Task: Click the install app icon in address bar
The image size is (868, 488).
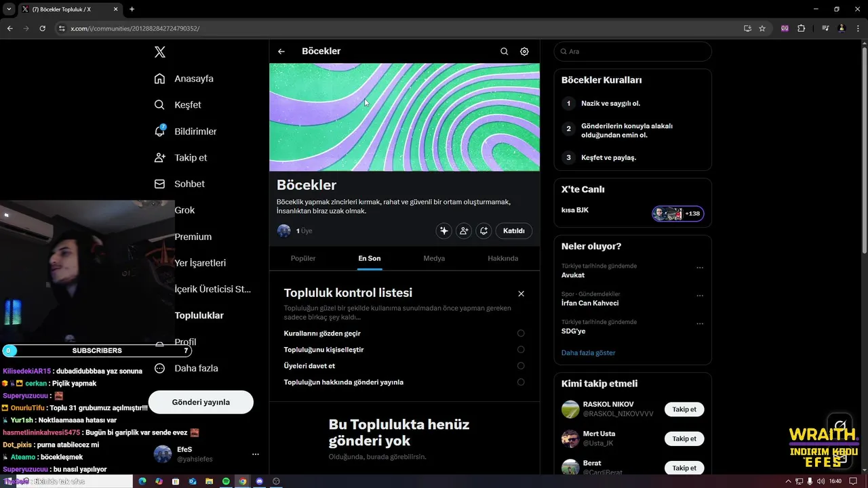Action: point(747,28)
